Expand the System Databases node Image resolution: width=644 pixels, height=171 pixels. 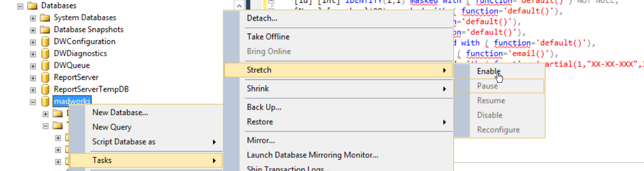pyautogui.click(x=33, y=18)
